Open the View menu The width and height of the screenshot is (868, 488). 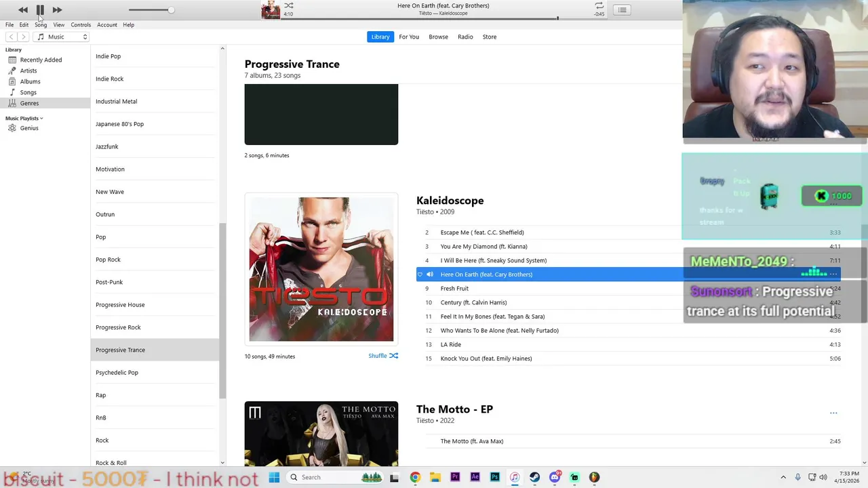click(x=59, y=24)
